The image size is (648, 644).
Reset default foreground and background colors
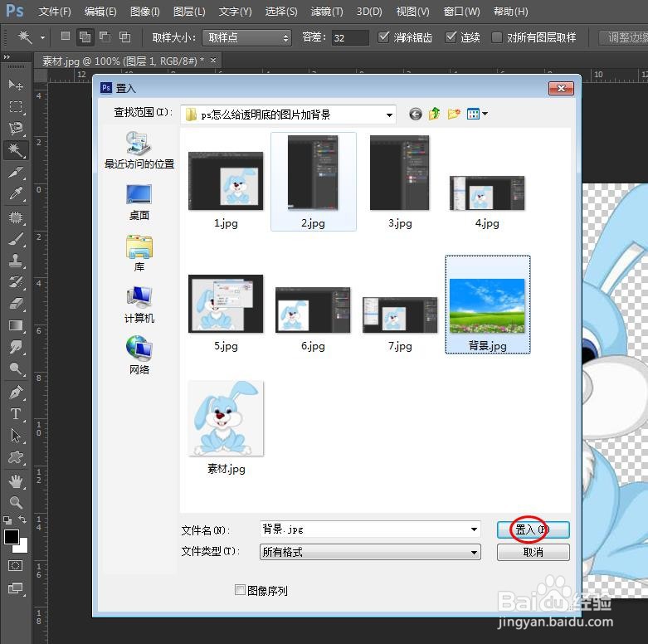point(7,520)
